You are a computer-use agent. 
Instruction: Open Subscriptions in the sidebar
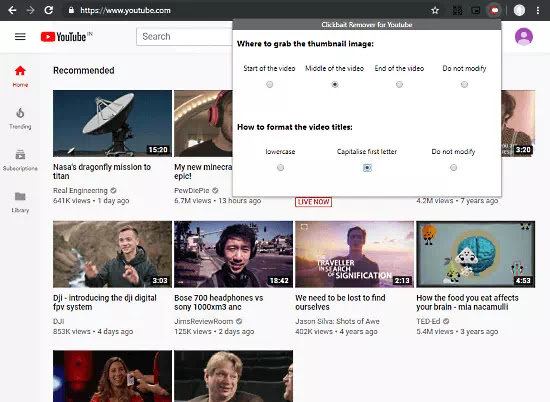point(20,160)
